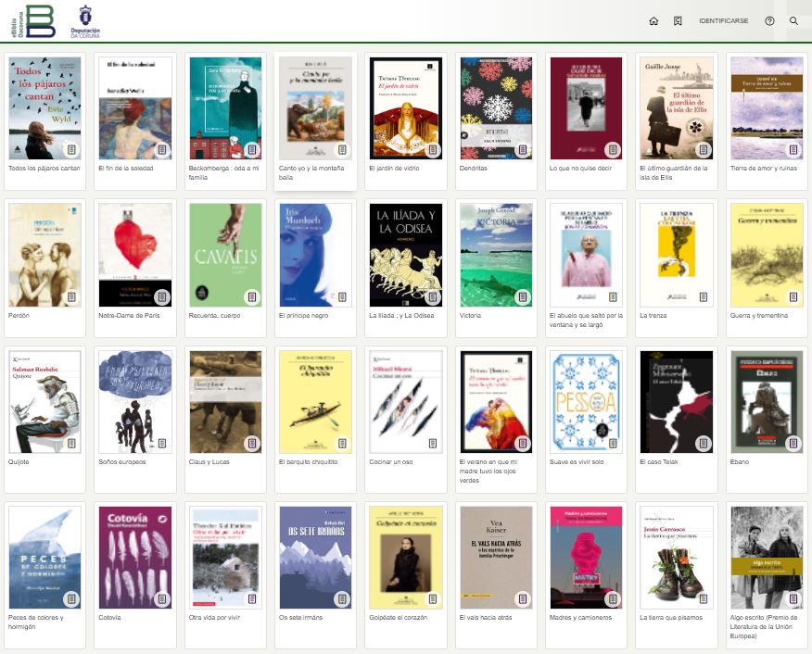Select the Cavafis Recuerda, cuerpo cover
The height and width of the screenshot is (654, 812).
coord(225,255)
